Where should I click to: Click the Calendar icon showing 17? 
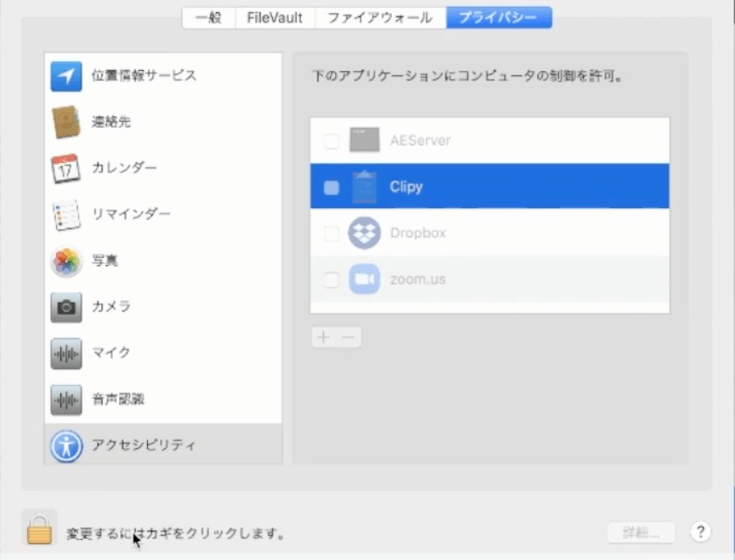click(66, 168)
